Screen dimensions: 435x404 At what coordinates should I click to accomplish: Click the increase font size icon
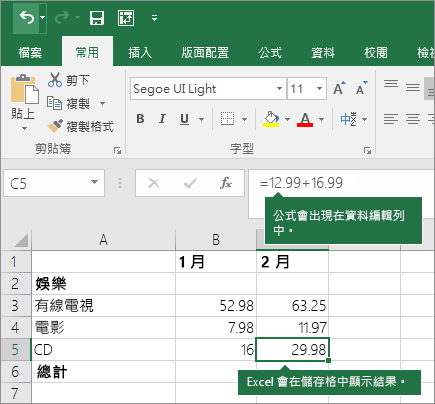(x=339, y=88)
